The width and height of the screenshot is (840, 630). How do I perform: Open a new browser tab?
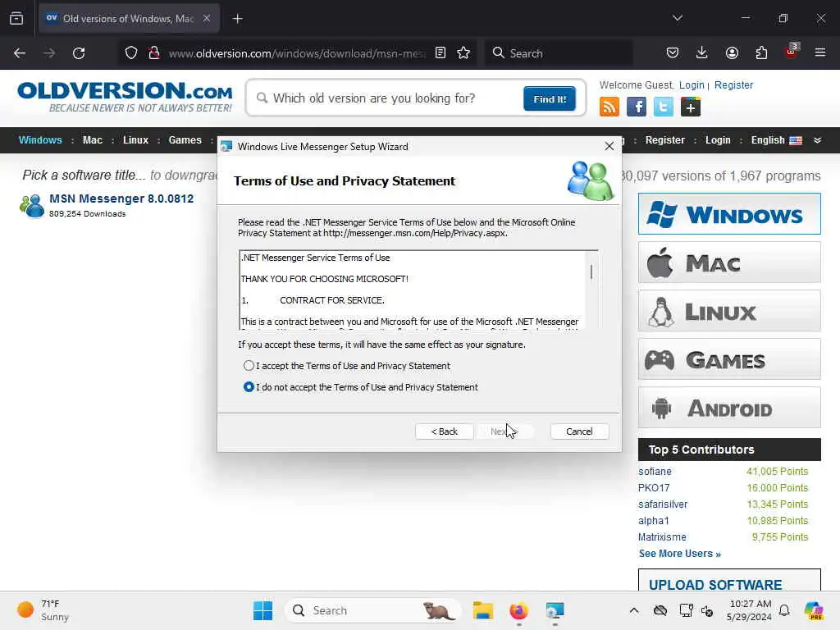click(x=237, y=19)
